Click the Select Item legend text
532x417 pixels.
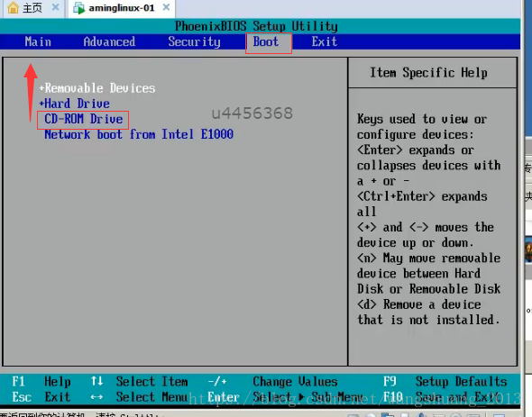pos(151,382)
